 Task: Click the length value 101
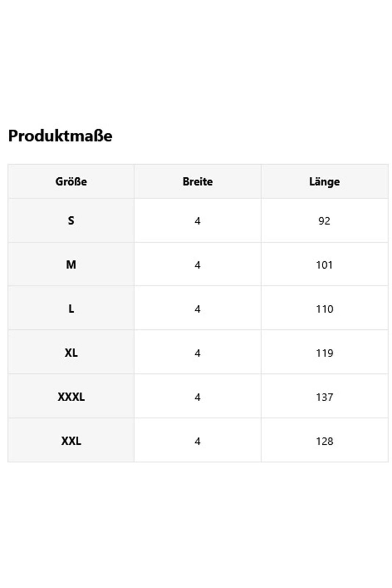coord(324,265)
